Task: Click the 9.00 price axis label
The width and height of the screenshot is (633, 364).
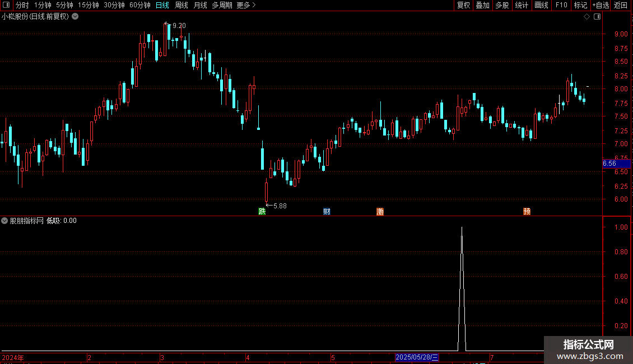Action: pos(621,34)
